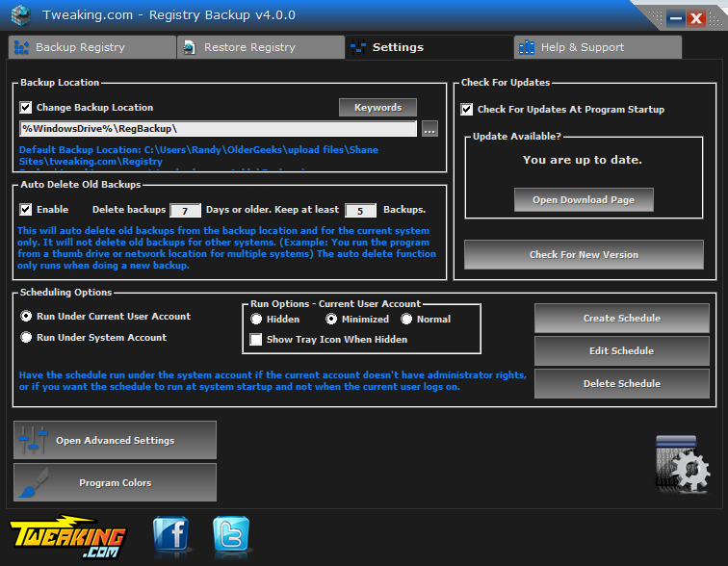The image size is (728, 566).
Task: Click the 'You are up to date.' status
Action: 583,160
